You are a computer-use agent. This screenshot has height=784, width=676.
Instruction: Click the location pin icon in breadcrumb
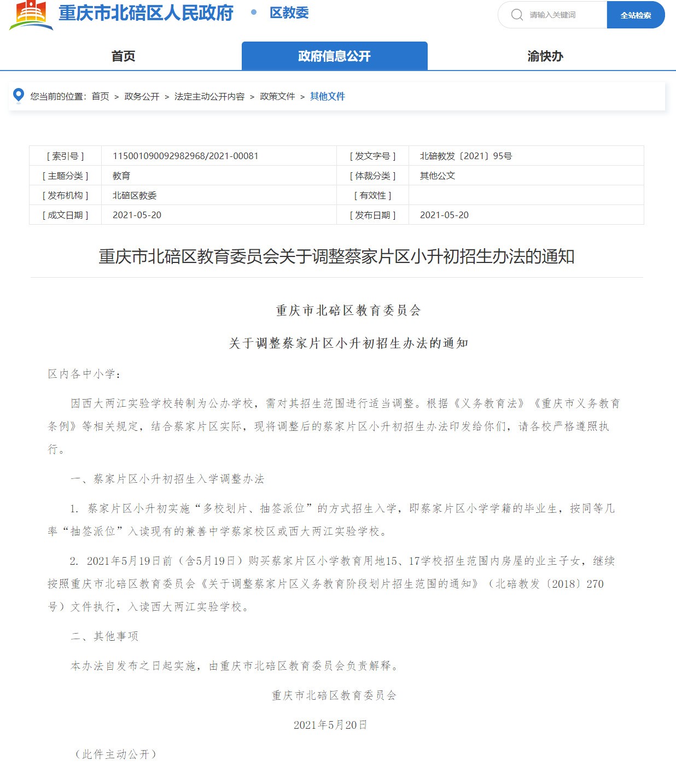tap(18, 96)
